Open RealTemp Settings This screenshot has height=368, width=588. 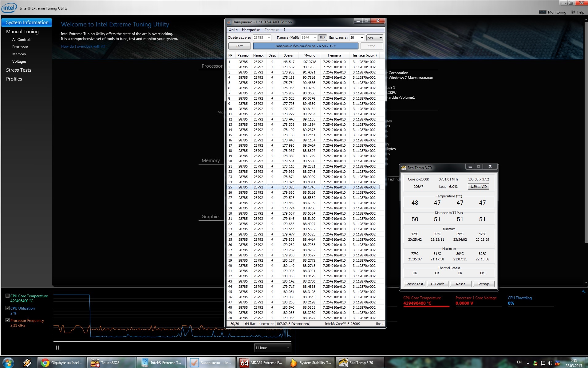click(483, 284)
